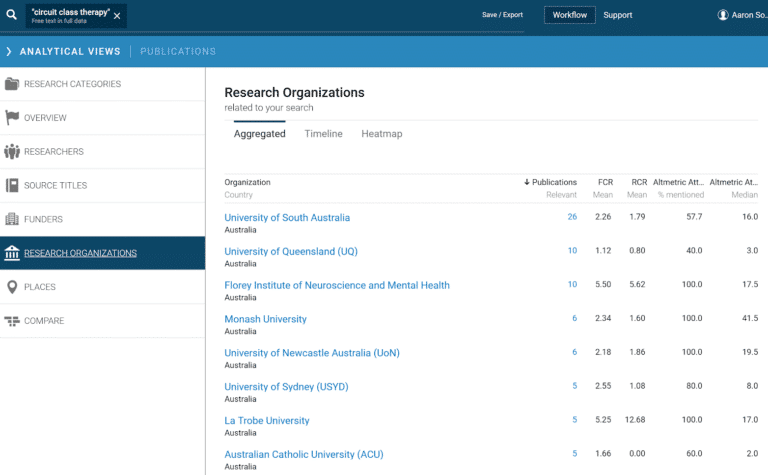Click University of Sydney publications count 5
768x475 pixels.
(575, 385)
